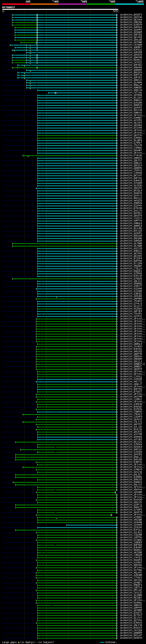Click the =100char. scale legend

pyautogui.click(x=108, y=642)
